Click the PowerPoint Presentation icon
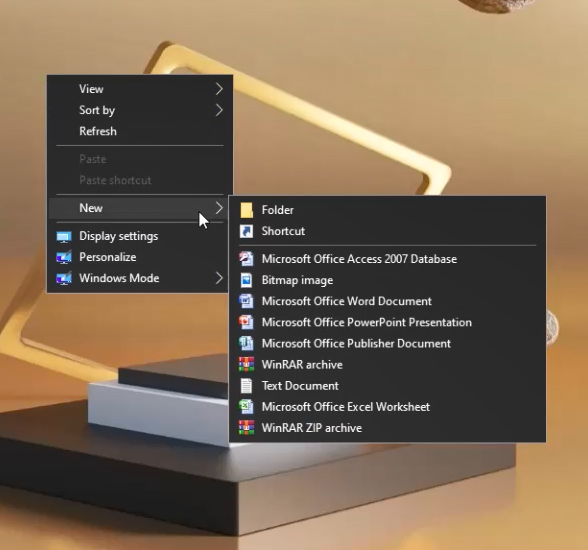588x550 pixels. [246, 322]
